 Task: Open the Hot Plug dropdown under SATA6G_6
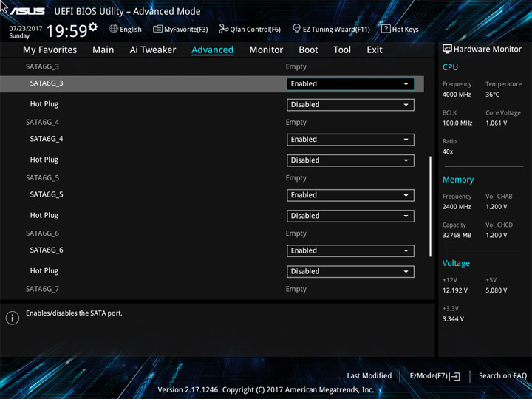tap(350, 272)
